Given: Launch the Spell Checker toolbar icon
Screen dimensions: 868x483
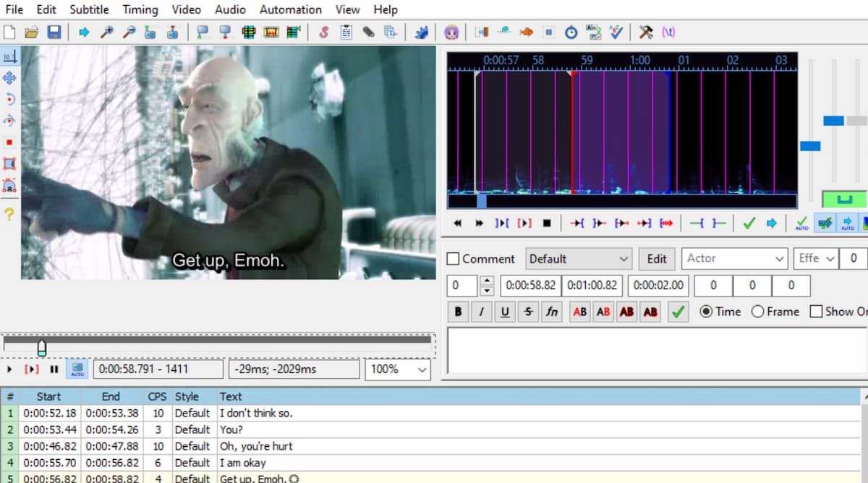Looking at the screenshot, I should click(x=616, y=33).
